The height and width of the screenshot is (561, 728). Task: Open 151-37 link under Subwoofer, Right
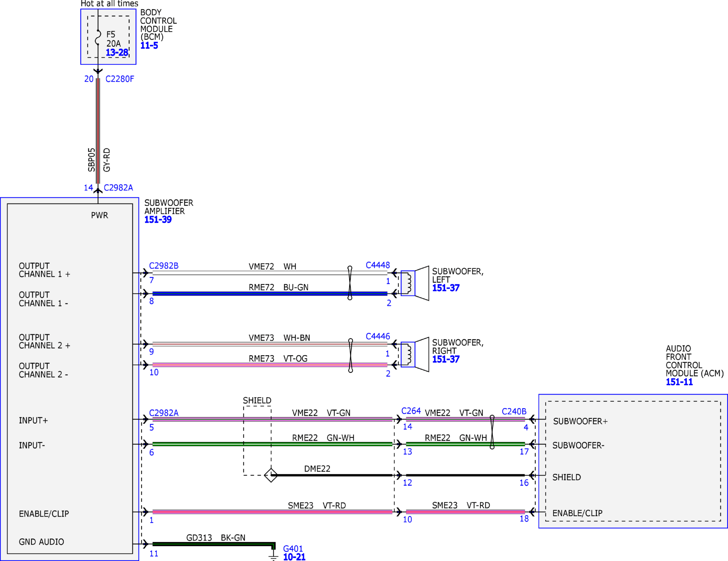point(446,359)
